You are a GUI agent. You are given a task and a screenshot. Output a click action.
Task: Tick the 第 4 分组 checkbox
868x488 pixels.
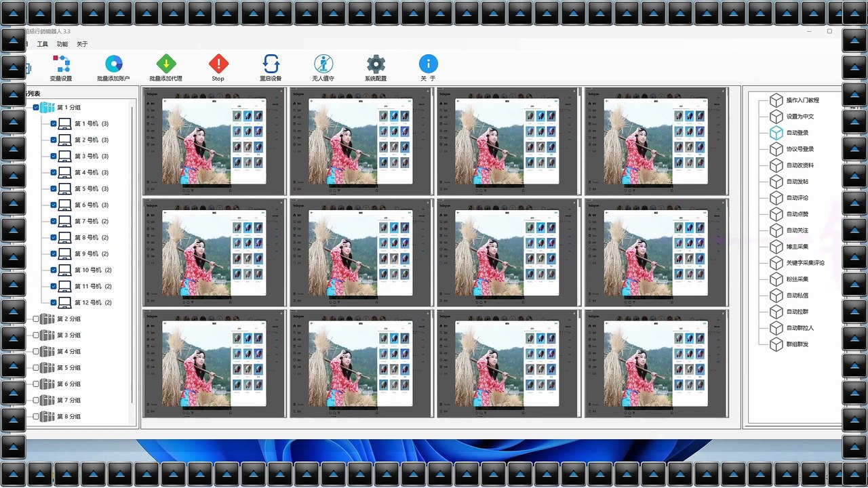pos(36,352)
